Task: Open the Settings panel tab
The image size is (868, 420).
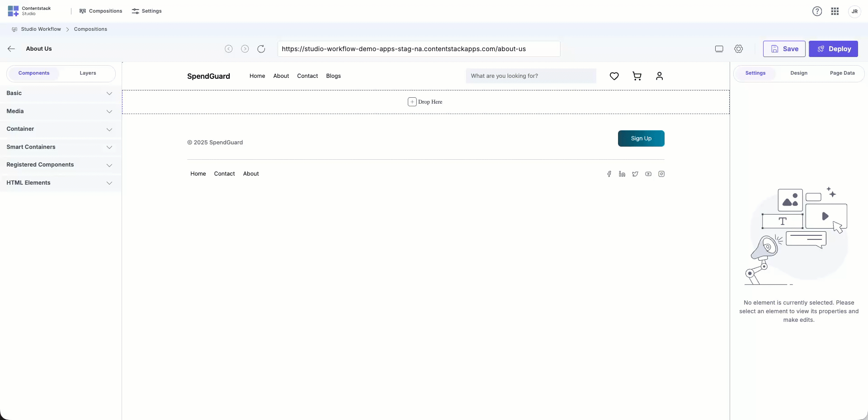Action: coord(755,73)
